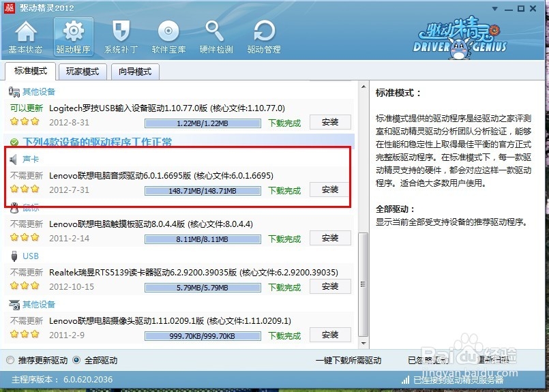Click the 驱动精灵 app logo in the title bar
This screenshot has height=392, width=549.
(x=9, y=7)
